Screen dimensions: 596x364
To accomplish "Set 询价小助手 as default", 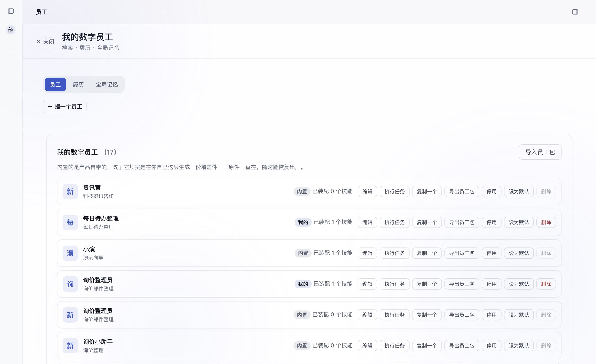I will pyautogui.click(x=519, y=346).
